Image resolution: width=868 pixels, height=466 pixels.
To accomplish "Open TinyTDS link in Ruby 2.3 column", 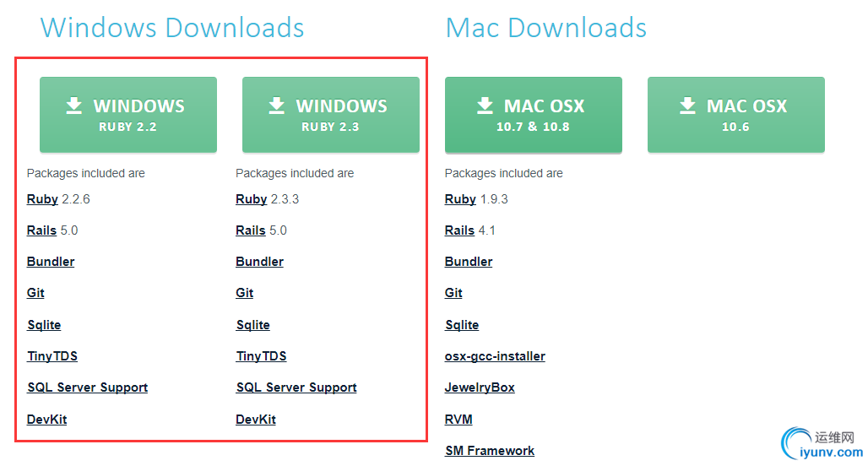I will [261, 356].
